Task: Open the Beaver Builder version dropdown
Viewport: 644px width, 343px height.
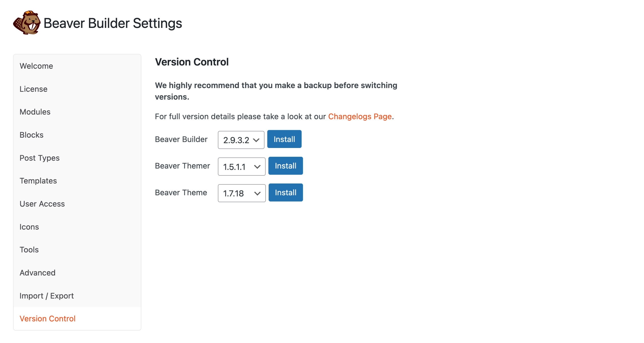Action: (x=240, y=140)
